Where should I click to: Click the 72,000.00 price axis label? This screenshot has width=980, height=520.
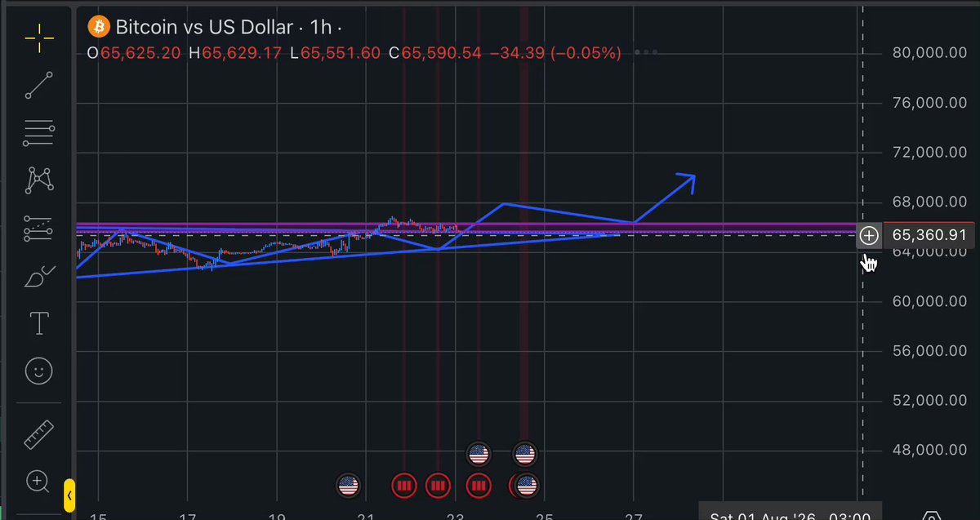929,153
